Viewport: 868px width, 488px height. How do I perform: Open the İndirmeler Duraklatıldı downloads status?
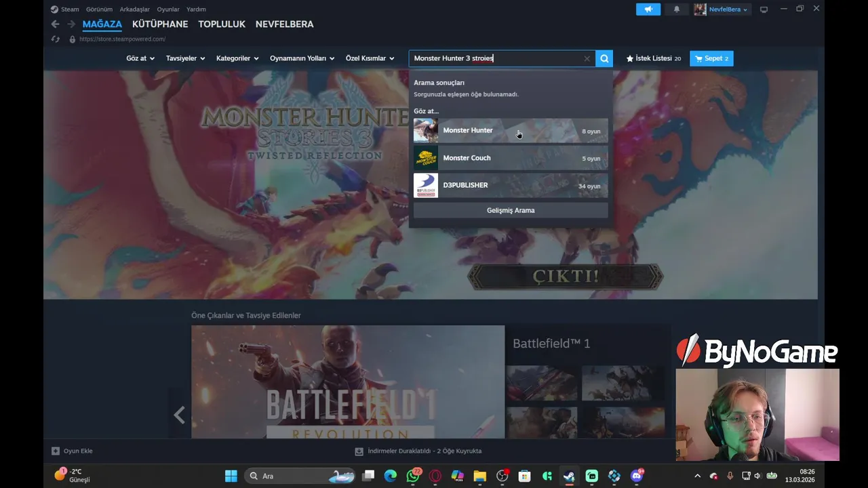[418, 451]
